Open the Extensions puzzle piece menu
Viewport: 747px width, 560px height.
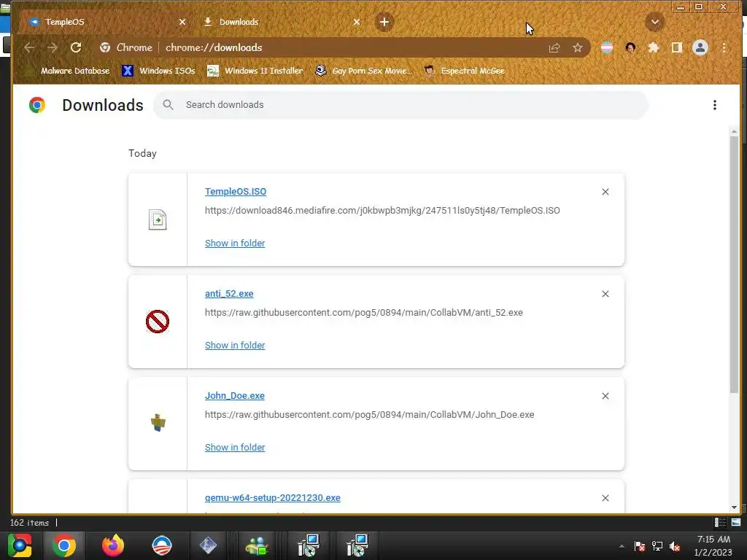(x=654, y=47)
